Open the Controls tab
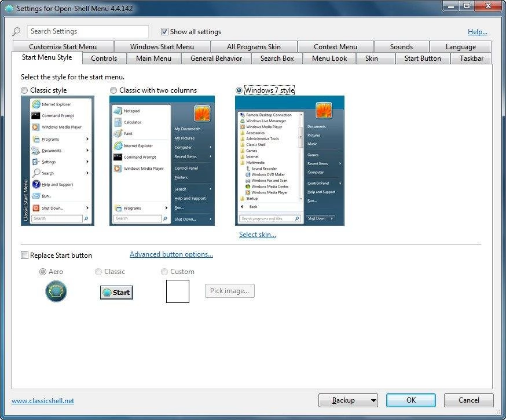The width and height of the screenshot is (506, 420). pos(104,59)
